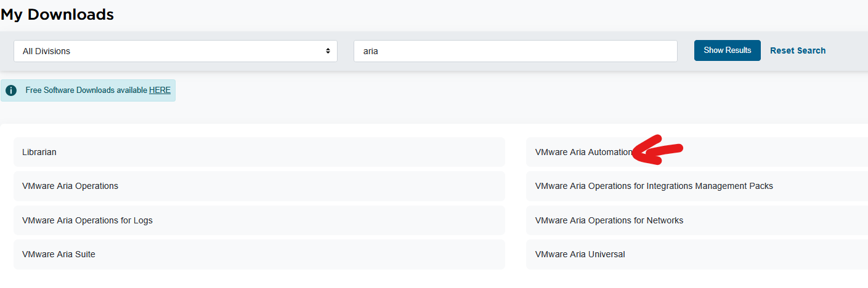Open VMware Aria Operations for Integrations Management Packs
Screen dimensions: 868x288
click(x=697, y=186)
